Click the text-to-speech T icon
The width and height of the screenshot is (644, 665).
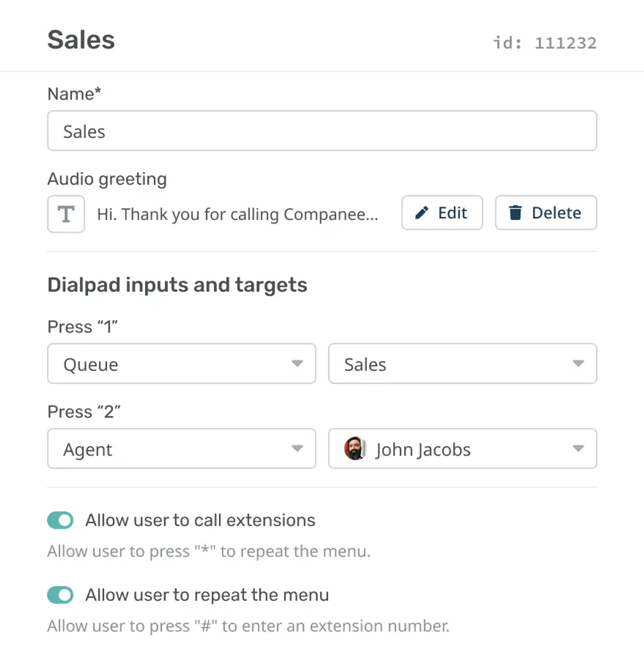[x=66, y=214]
